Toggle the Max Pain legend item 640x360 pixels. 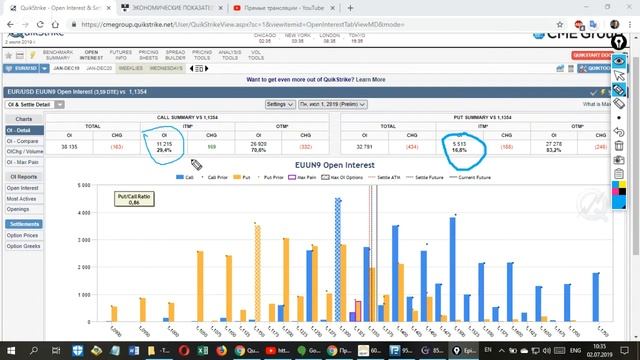click(x=302, y=178)
